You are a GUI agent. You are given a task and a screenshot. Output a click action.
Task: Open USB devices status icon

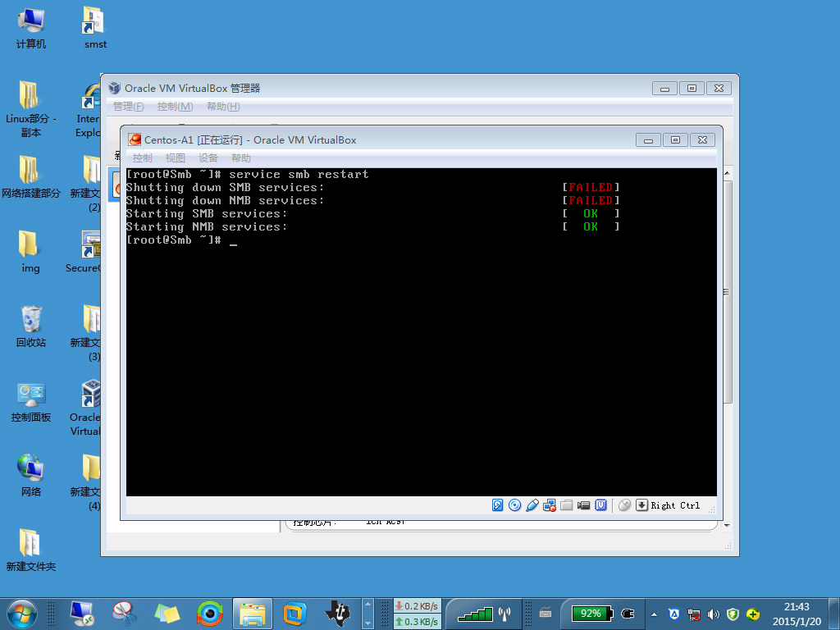(532, 505)
